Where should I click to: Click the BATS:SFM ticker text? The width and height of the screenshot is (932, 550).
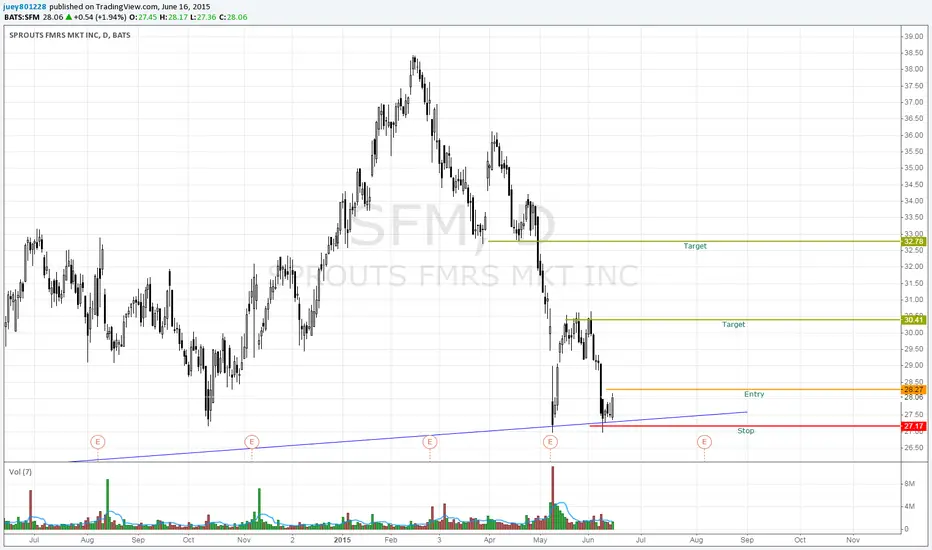(x=21, y=17)
